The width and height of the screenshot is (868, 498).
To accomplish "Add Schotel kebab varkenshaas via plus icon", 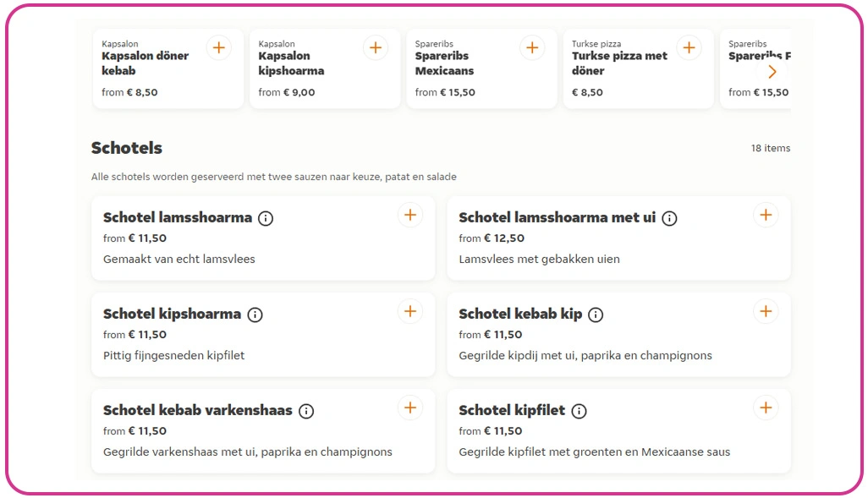I will pyautogui.click(x=410, y=407).
